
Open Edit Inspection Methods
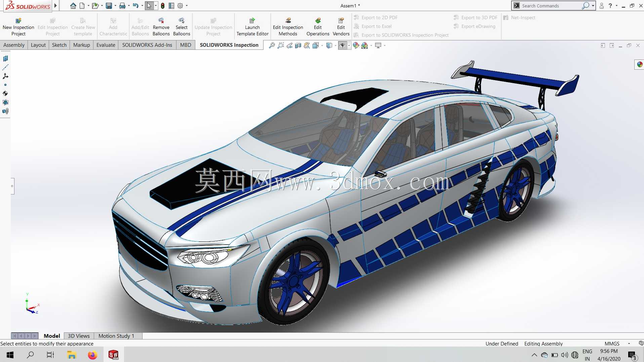(288, 27)
